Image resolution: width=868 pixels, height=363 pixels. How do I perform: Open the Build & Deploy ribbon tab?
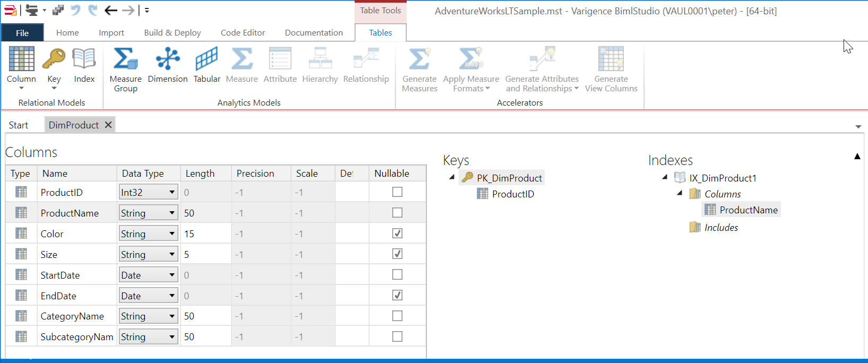[172, 33]
